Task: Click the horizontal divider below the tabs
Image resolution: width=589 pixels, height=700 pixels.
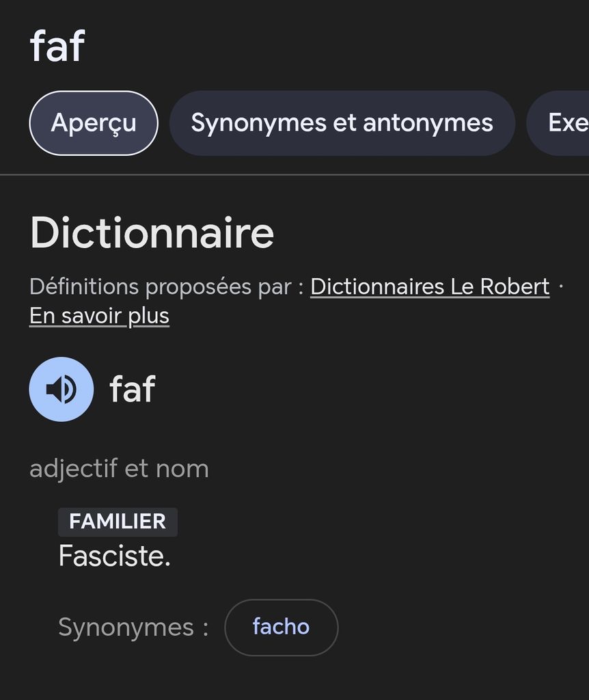Action: click(x=294, y=175)
